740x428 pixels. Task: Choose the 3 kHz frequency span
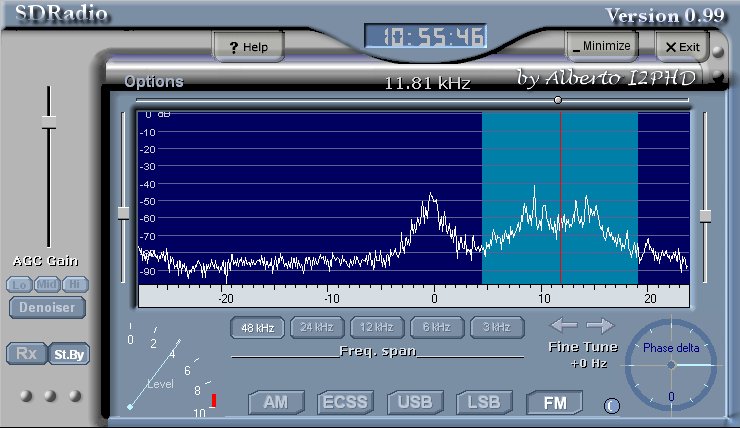click(x=497, y=327)
